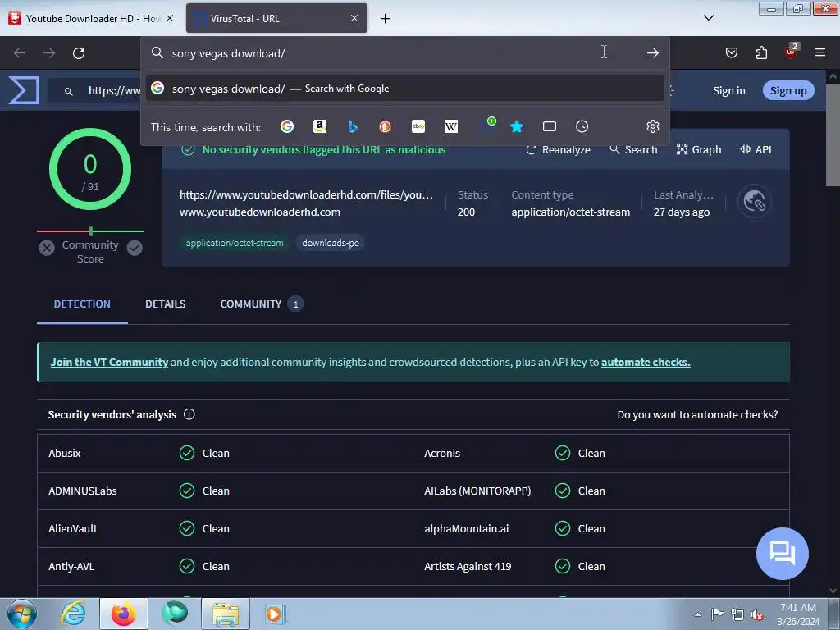Screen dimensions: 840x630
Task: Click 'Do you want to automate checks?'
Action: [697, 414]
